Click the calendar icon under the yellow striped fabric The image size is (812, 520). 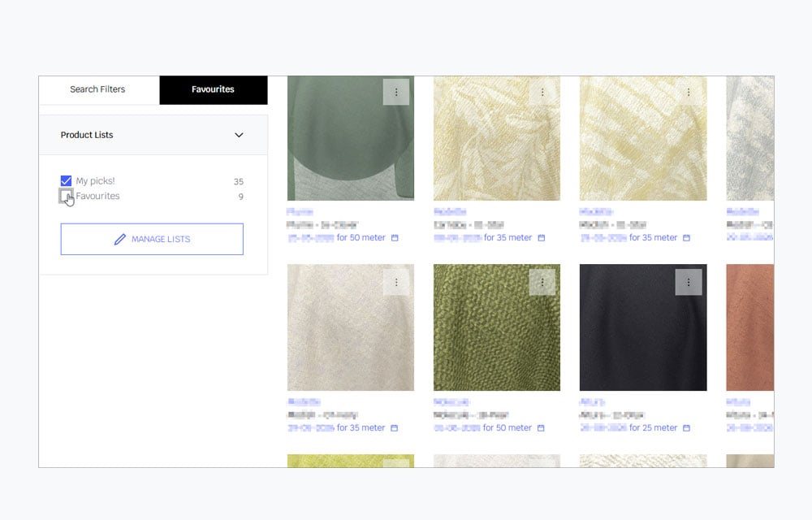[686, 238]
